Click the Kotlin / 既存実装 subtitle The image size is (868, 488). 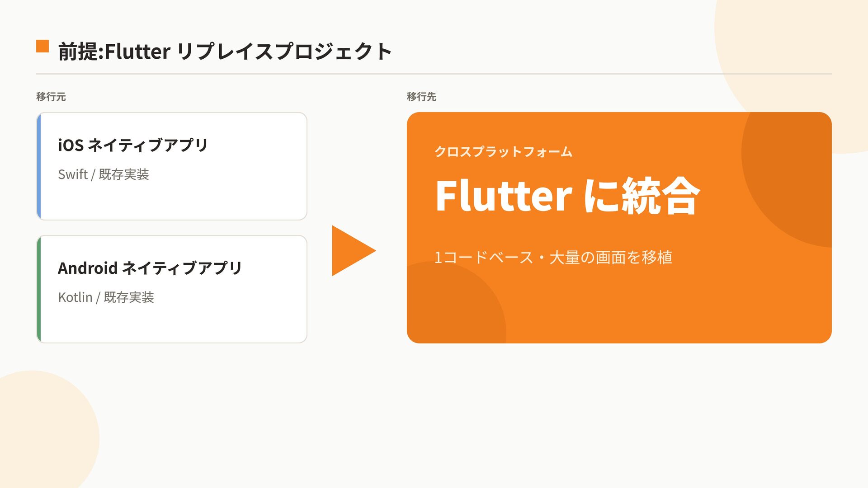coord(106,297)
